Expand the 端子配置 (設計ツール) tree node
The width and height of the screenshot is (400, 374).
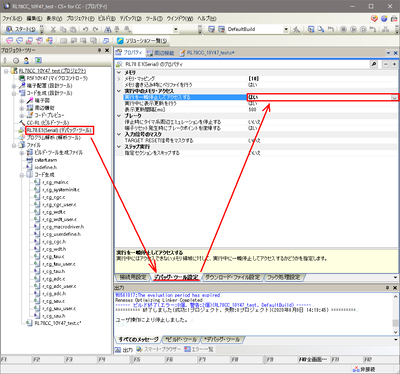click(14, 86)
